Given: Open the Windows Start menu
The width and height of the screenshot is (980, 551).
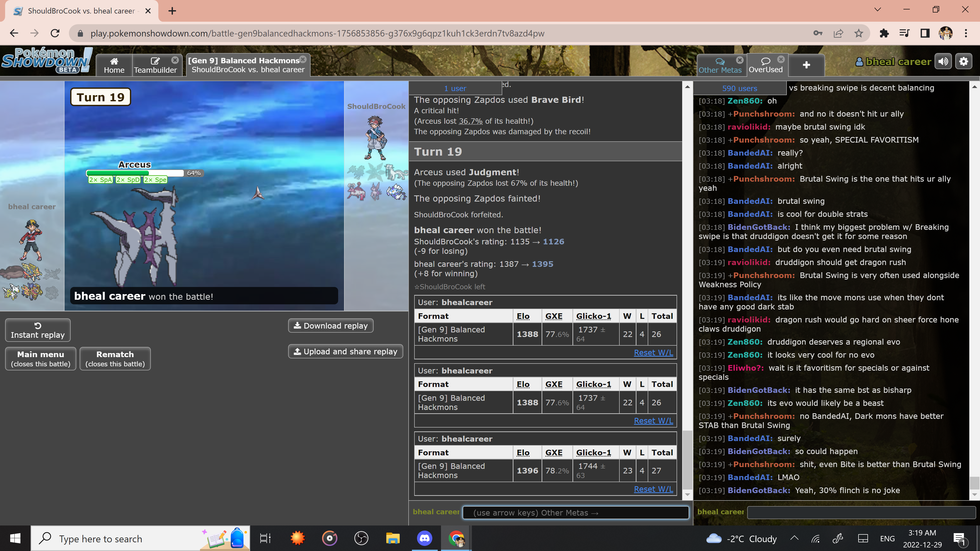Looking at the screenshot, I should 15,539.
